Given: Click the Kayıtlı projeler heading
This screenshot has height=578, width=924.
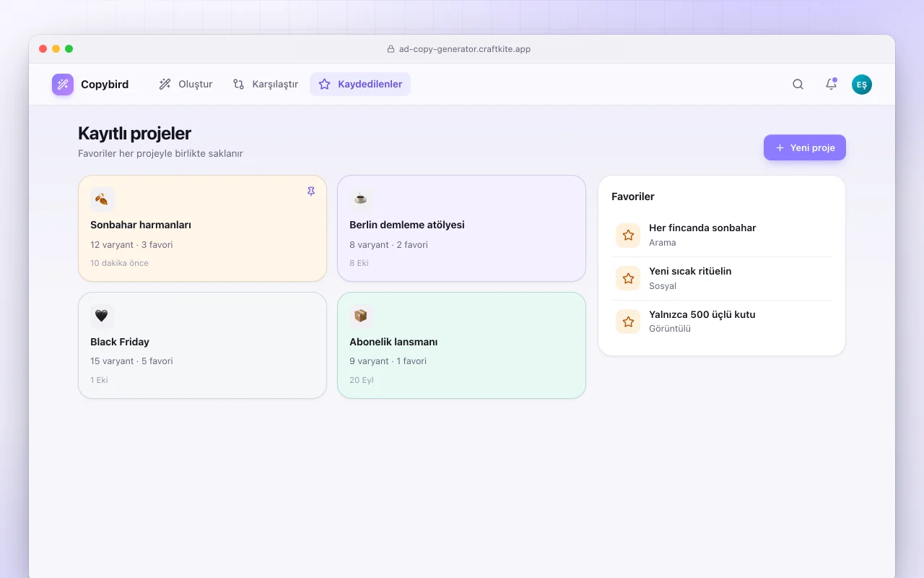Looking at the screenshot, I should point(134,134).
